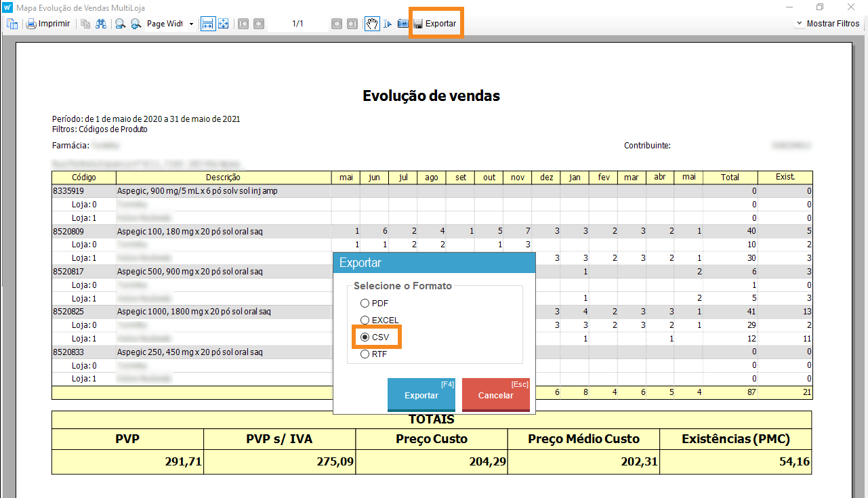Click the fit page width icon
Image resolution: width=868 pixels, height=498 pixels.
click(x=207, y=24)
